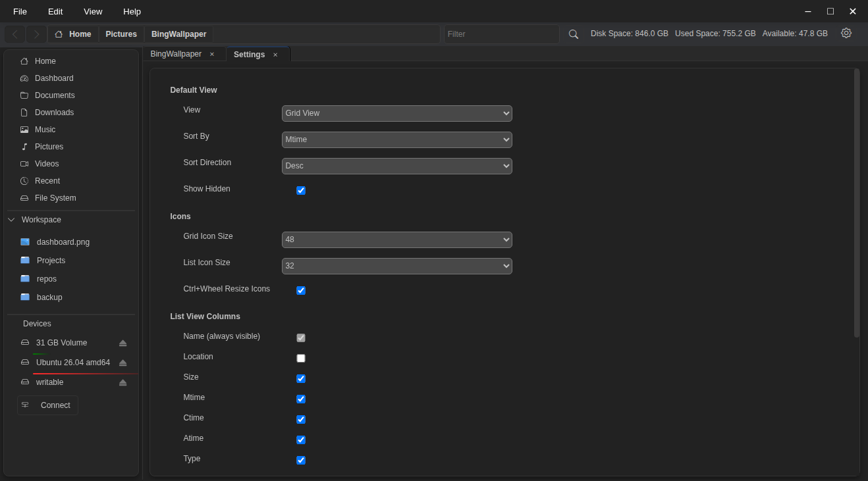The height and width of the screenshot is (481, 868).
Task: Click the Dashboard sidebar icon
Action: click(x=24, y=78)
